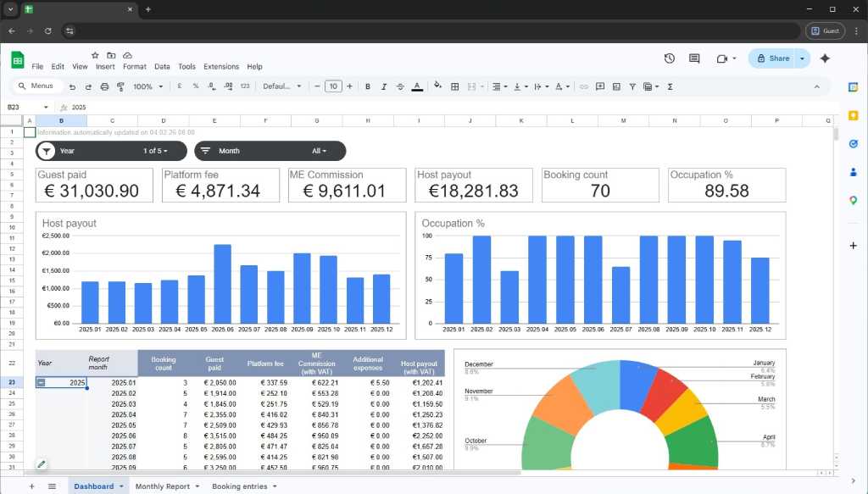Start a Meet call
868x494 pixels.
[722, 58]
